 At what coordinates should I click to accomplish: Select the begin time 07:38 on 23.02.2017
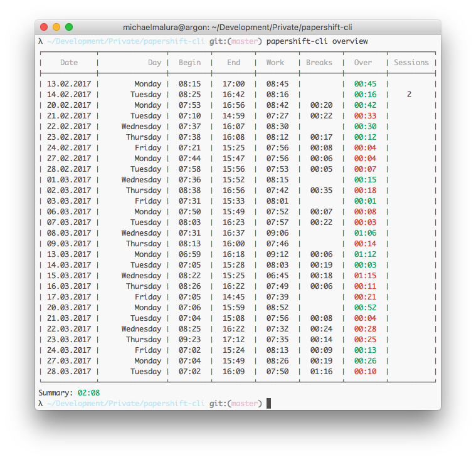click(189, 137)
